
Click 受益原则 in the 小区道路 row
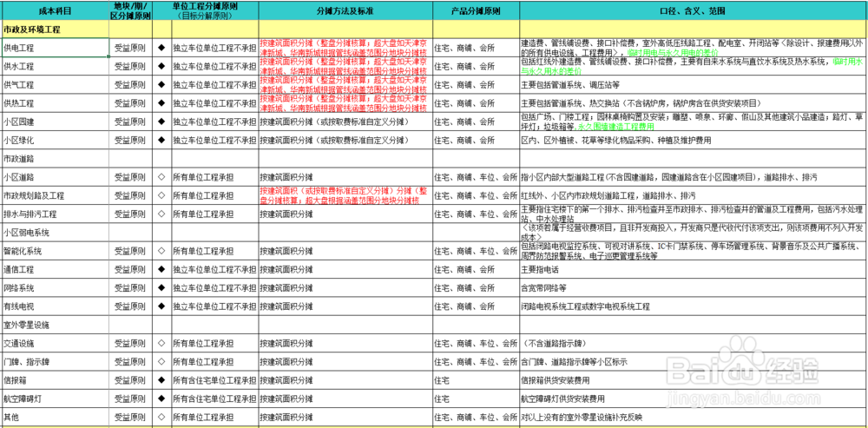click(130, 177)
